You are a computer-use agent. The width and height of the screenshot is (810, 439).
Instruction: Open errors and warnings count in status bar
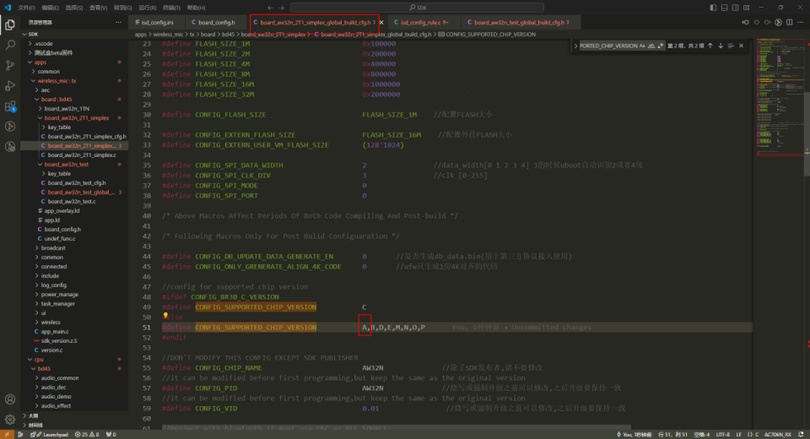(86, 434)
